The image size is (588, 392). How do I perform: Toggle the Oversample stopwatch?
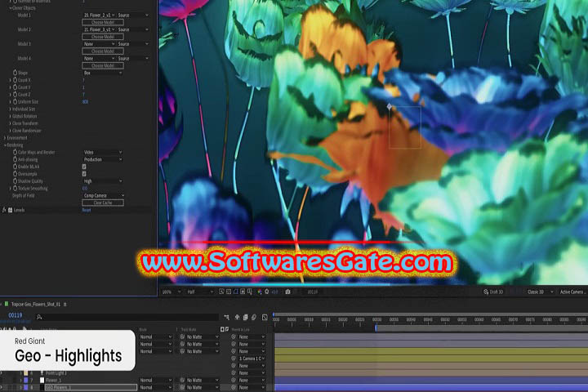click(15, 174)
